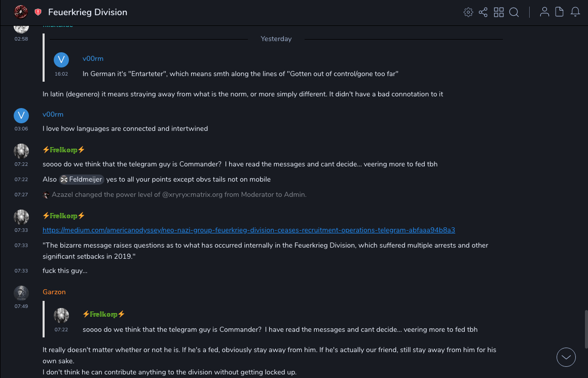
Task: Show the room members list icon
Action: tap(544, 12)
